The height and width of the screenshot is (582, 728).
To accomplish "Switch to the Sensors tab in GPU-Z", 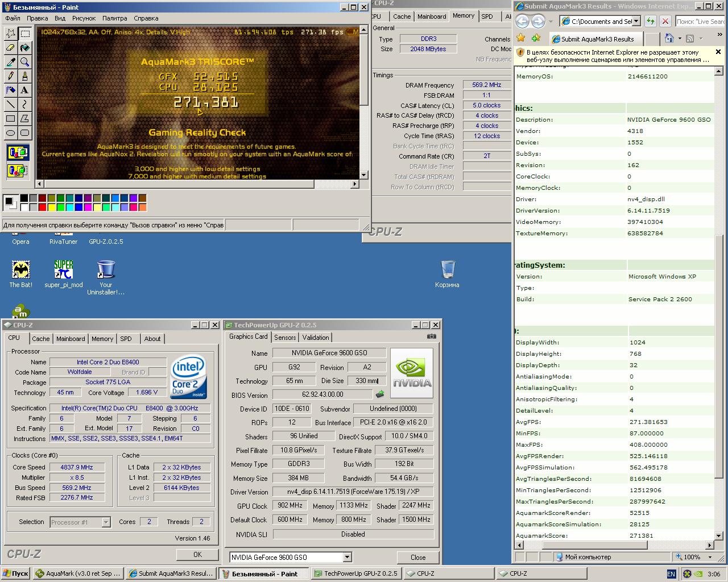I will (x=285, y=338).
